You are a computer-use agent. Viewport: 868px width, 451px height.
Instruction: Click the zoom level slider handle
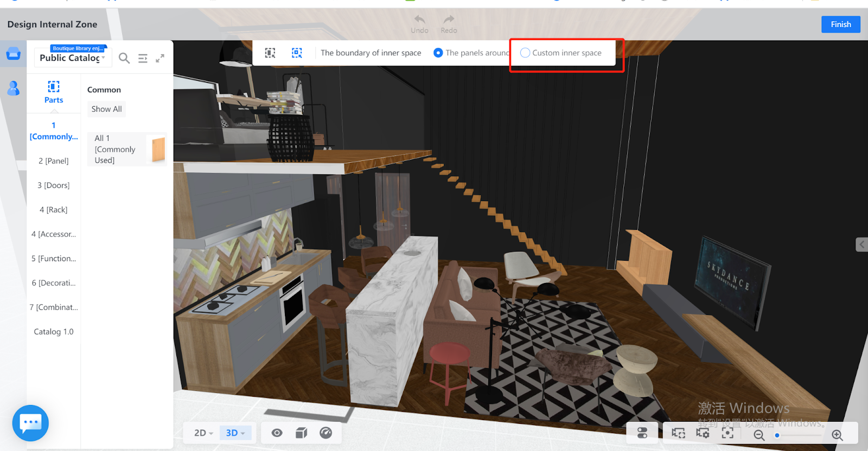777,435
